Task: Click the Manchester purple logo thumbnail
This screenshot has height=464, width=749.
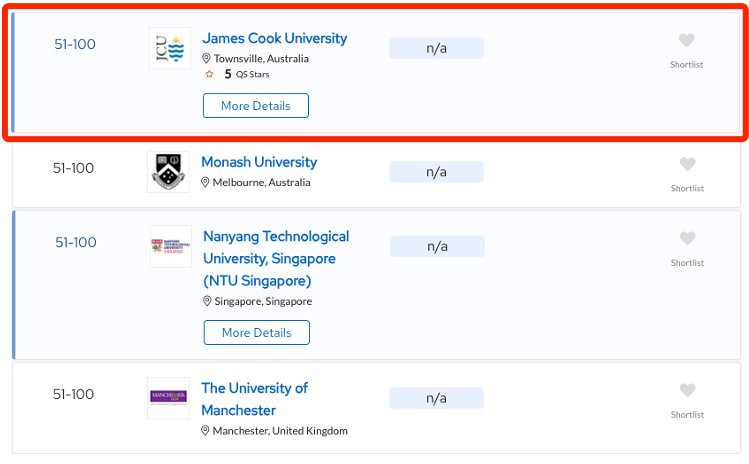Action: pyautogui.click(x=168, y=398)
